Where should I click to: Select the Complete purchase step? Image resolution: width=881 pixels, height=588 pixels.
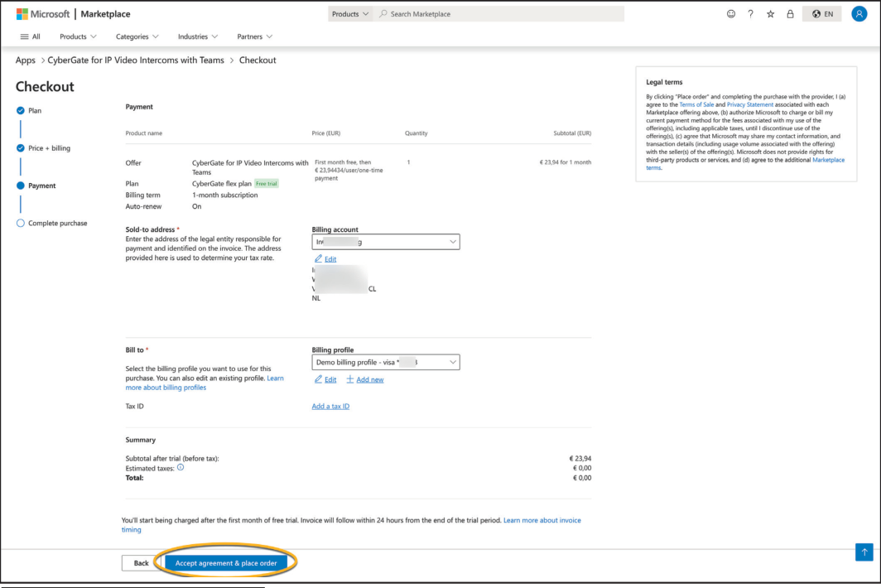57,223
